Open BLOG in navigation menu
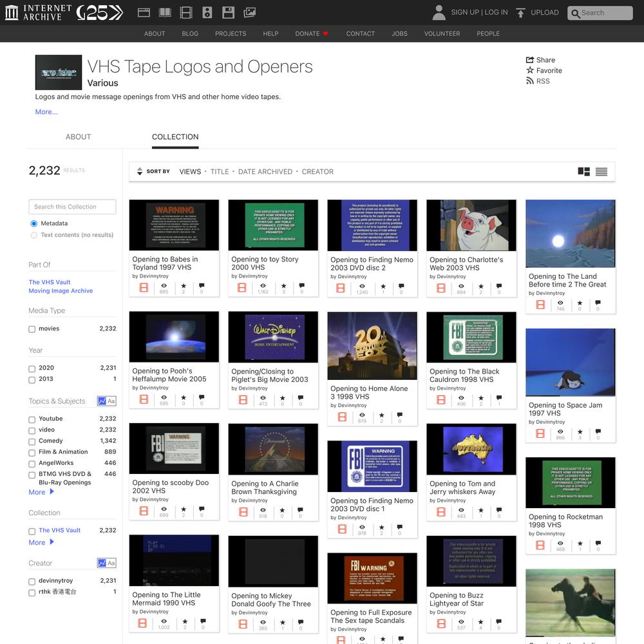 [190, 33]
